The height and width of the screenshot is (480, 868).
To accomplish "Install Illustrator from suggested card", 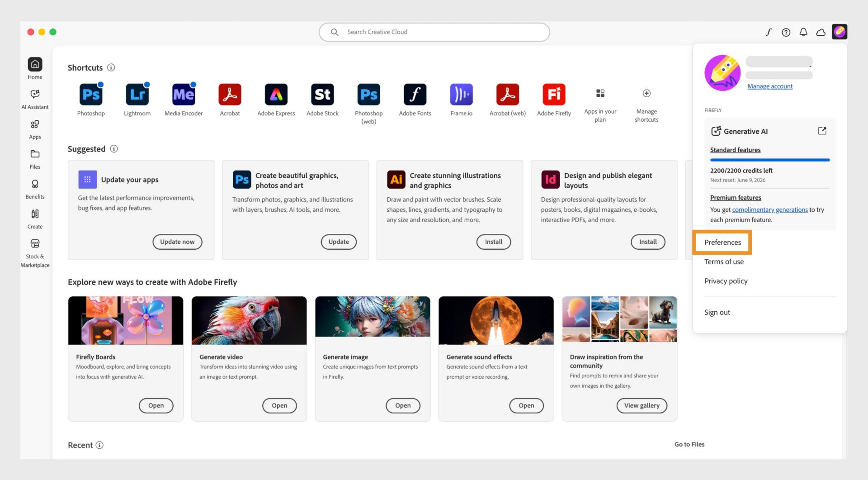I will (x=493, y=242).
